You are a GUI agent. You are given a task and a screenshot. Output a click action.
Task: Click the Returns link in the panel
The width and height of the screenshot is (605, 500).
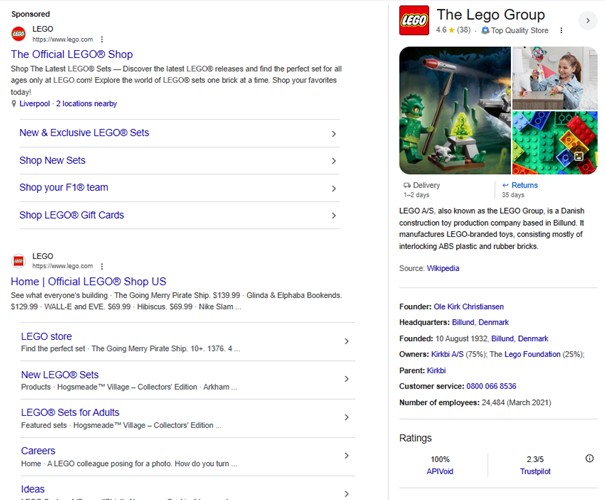[x=524, y=185]
